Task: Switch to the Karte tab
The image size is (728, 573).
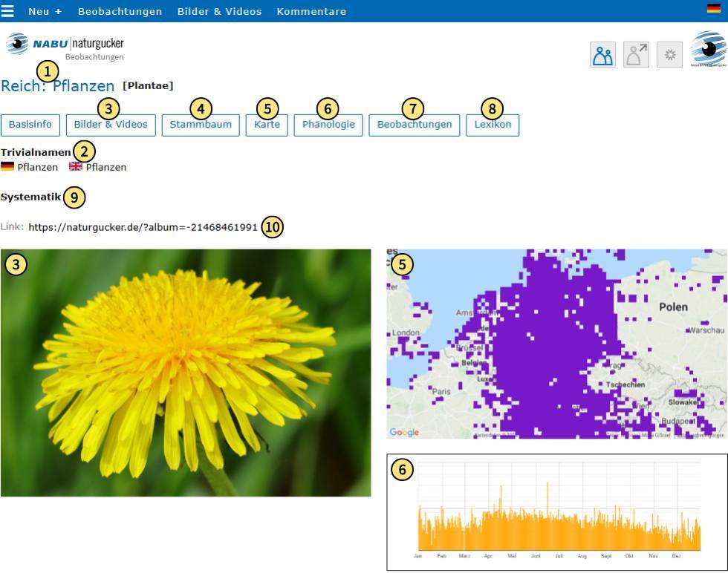Action: 267,125
